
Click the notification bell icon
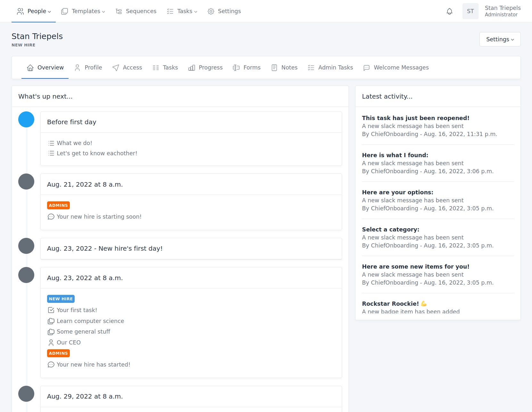tap(449, 11)
